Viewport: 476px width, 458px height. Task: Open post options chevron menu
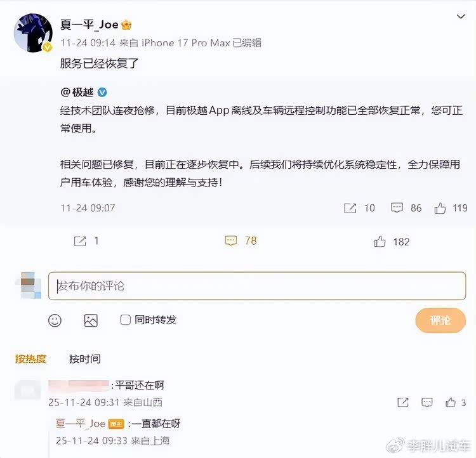461,16
